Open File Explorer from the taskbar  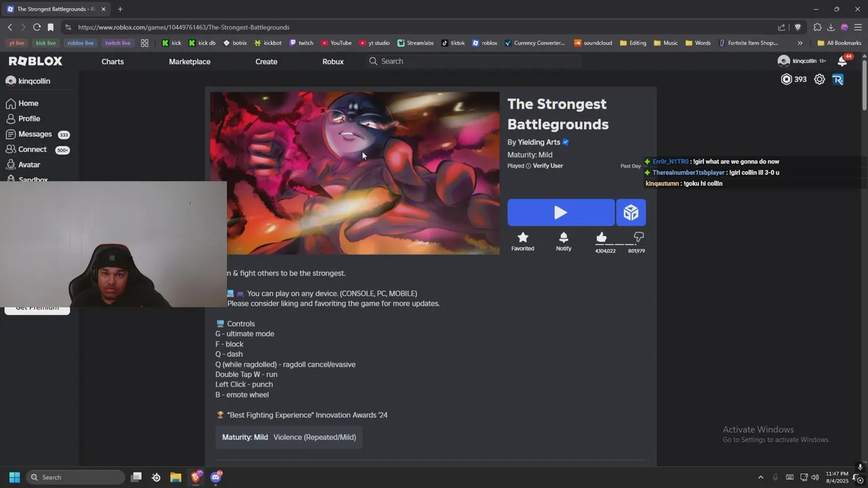coord(176,477)
